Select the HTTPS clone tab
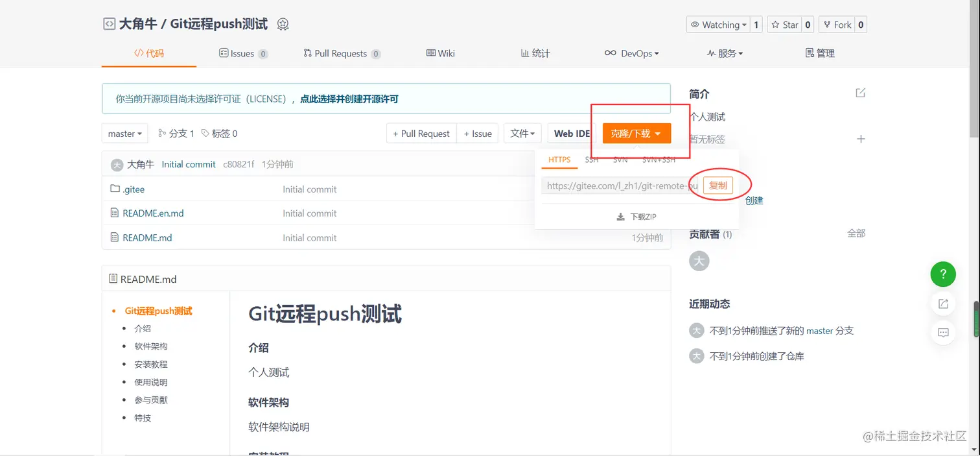Viewport: 980px width, 456px height. click(559, 160)
